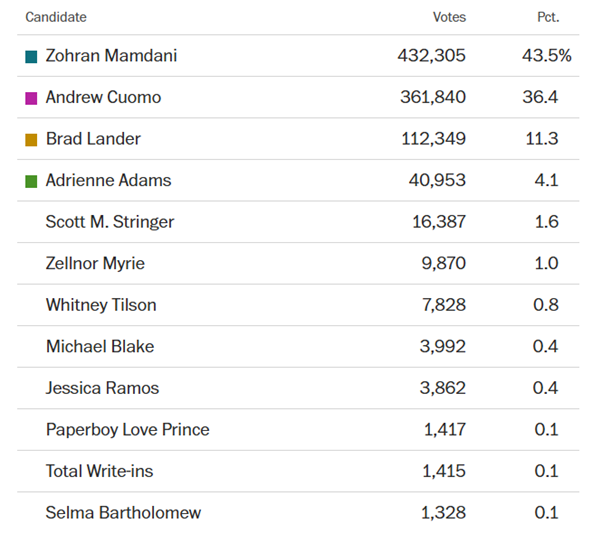
Task: Click the Votes column header
Action: [449, 17]
